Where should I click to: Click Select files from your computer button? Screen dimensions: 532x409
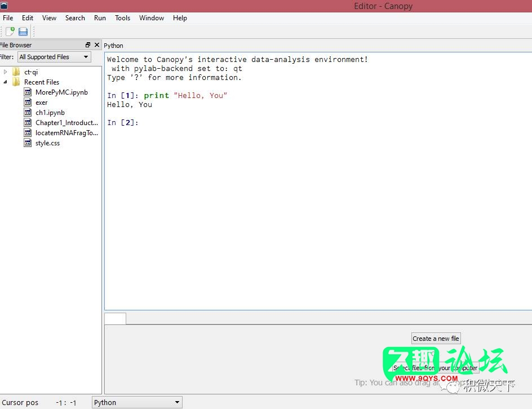[435, 368]
